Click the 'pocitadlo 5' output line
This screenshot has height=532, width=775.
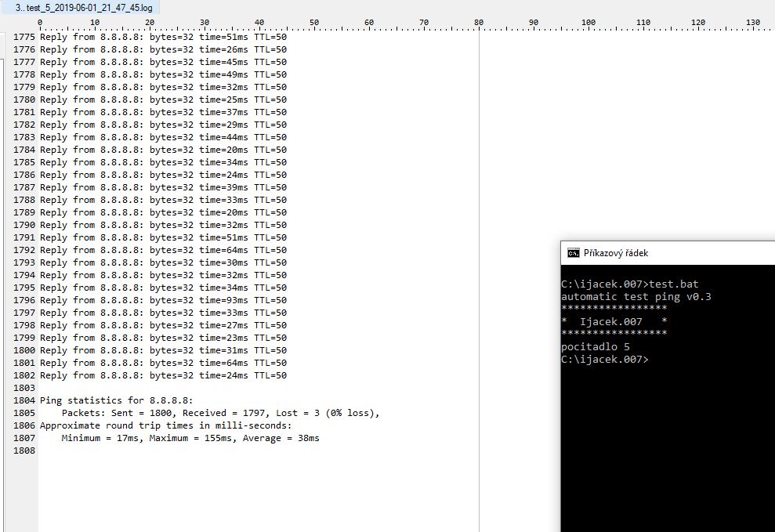[596, 347]
